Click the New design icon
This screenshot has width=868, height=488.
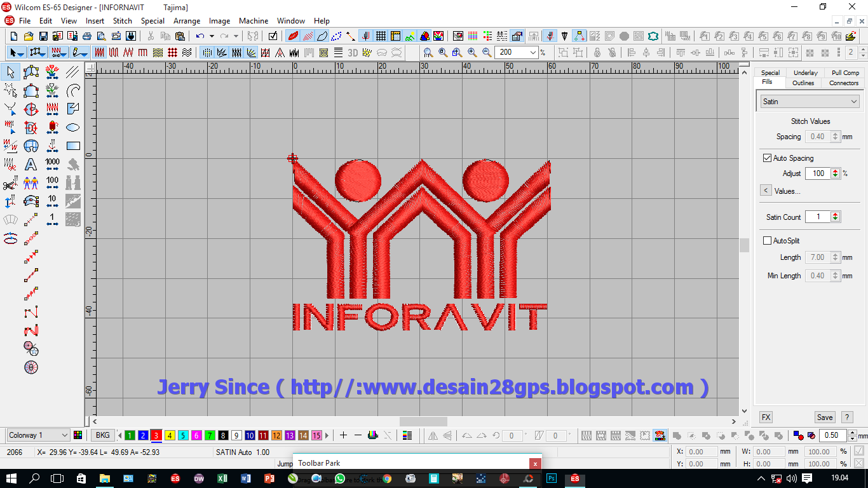pyautogui.click(x=14, y=36)
